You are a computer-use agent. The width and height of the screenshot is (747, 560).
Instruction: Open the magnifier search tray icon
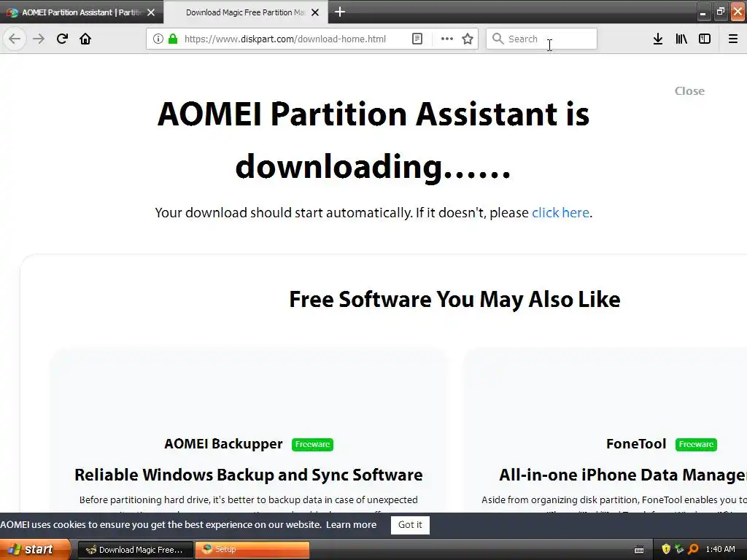693,550
